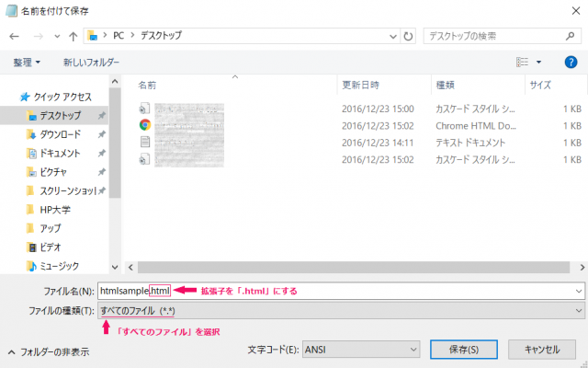
Task: Go back using the left arrow
Action: 15,37
